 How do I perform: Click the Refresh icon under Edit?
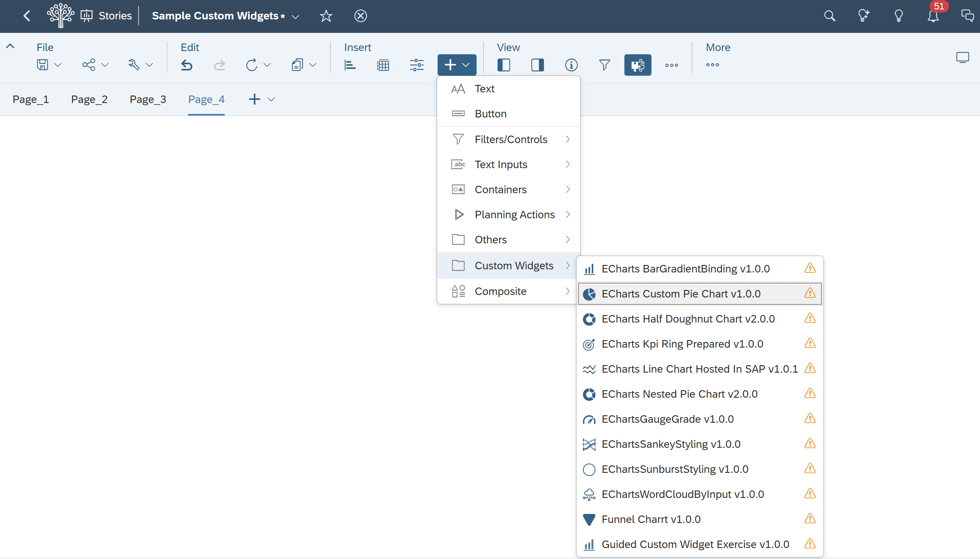(252, 65)
